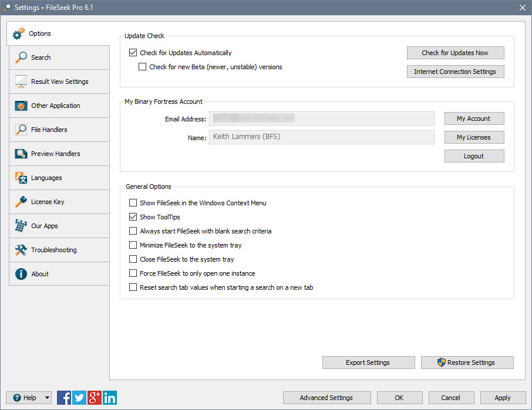Viewport: 532px width, 410px height.
Task: Click the Name field showing Keith Lammers
Action: (321, 137)
